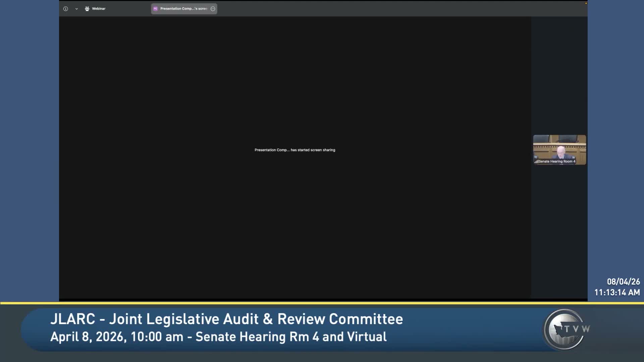
Task: Click the 08/04/26 date overlay
Action: click(x=623, y=282)
